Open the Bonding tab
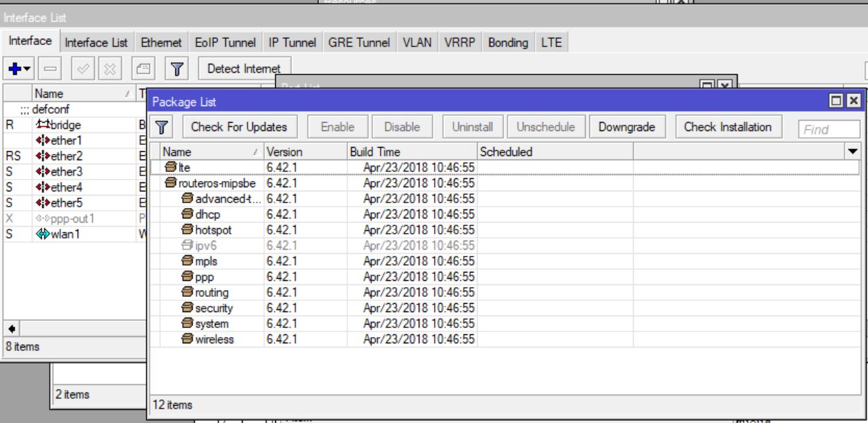 pos(508,42)
